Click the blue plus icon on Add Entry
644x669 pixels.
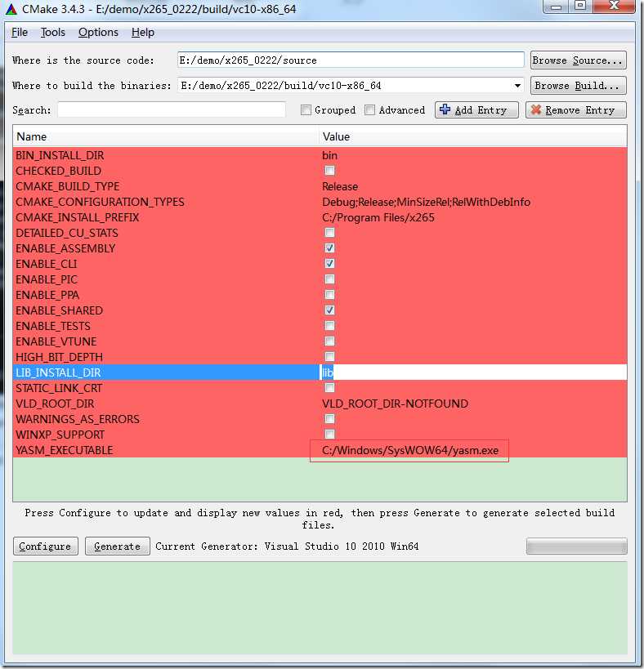point(445,109)
